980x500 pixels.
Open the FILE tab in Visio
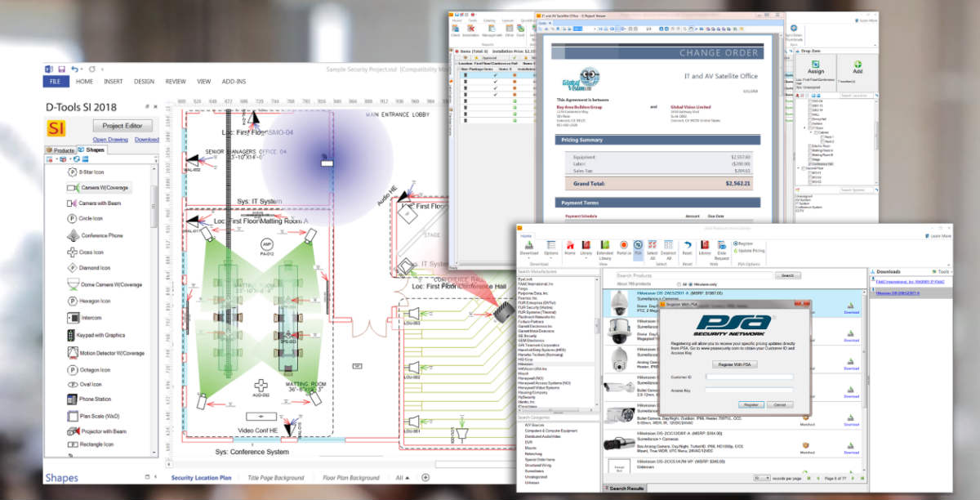pos(55,82)
